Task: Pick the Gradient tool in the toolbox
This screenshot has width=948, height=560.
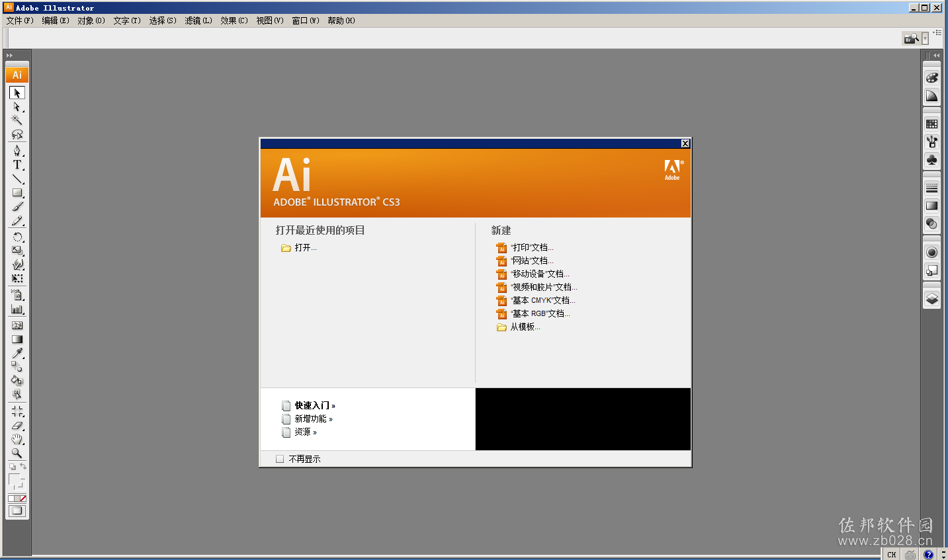Action: click(17, 339)
